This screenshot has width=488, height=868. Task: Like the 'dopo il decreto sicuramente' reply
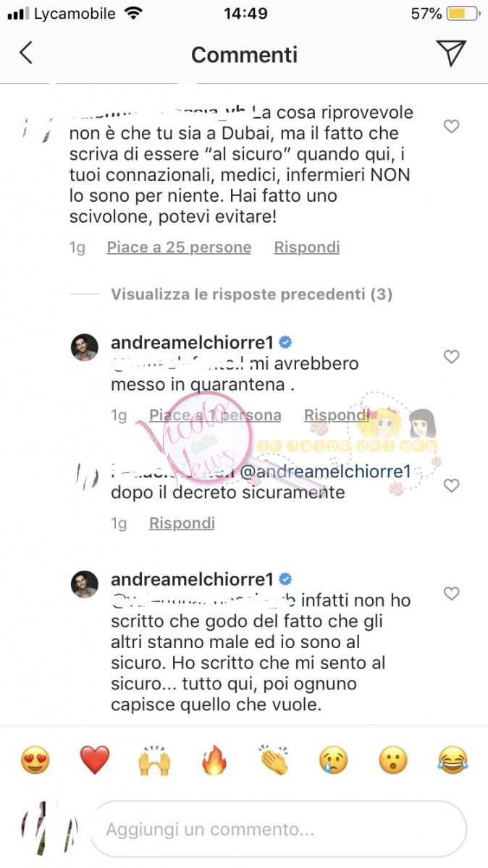pos(451,485)
